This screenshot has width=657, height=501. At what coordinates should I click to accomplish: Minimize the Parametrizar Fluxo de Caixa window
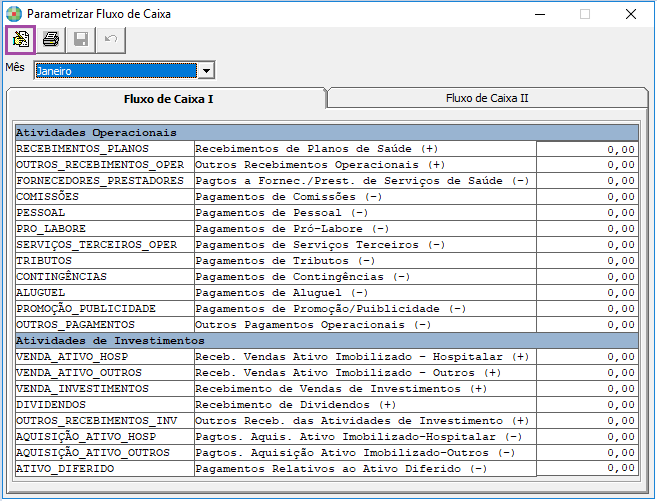point(540,14)
